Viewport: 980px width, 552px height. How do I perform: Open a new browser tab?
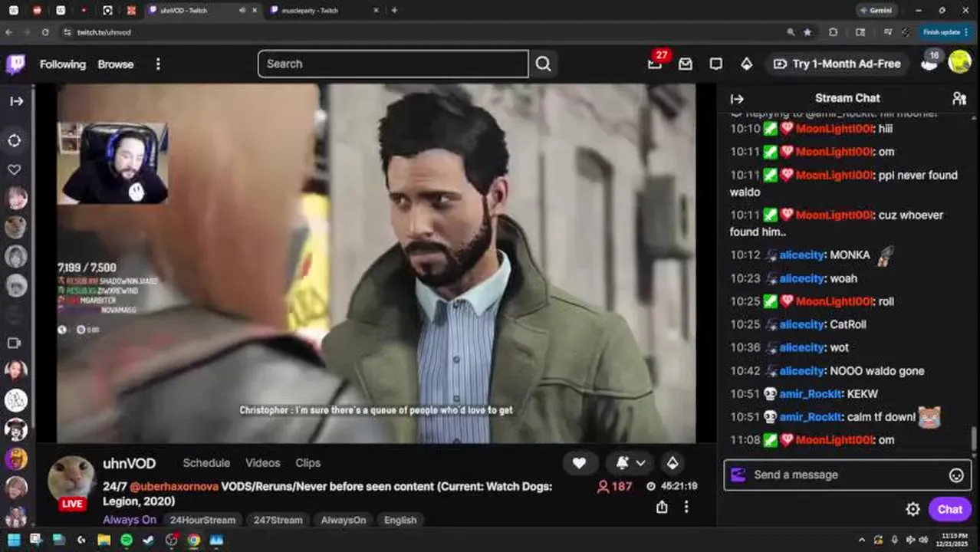394,11
